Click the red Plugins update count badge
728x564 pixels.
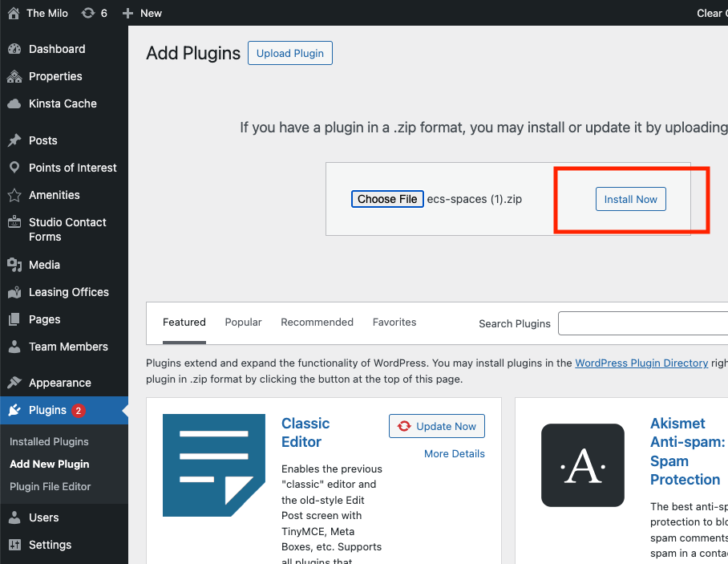coord(78,411)
